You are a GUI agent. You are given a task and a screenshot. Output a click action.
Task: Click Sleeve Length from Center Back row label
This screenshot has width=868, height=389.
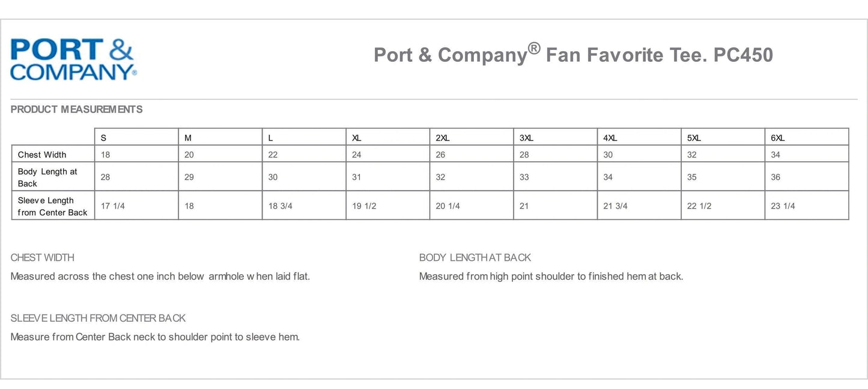click(x=52, y=206)
